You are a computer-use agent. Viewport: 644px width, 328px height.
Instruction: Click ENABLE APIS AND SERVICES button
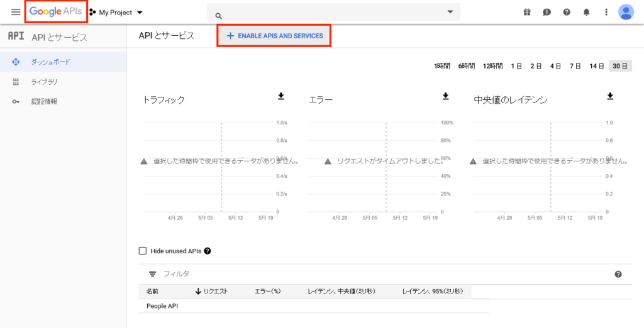click(274, 36)
